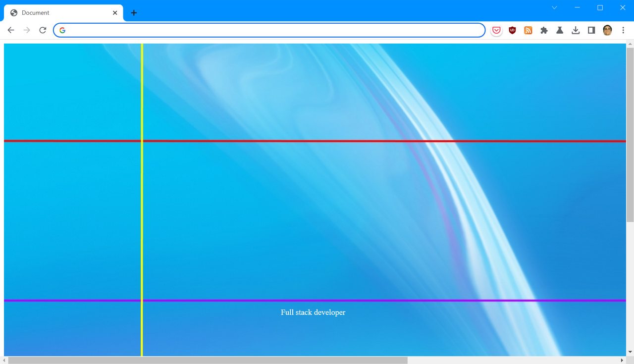The height and width of the screenshot is (364, 634).
Task: Click the vertical scrollbar thumb
Action: pyautogui.click(x=630, y=135)
